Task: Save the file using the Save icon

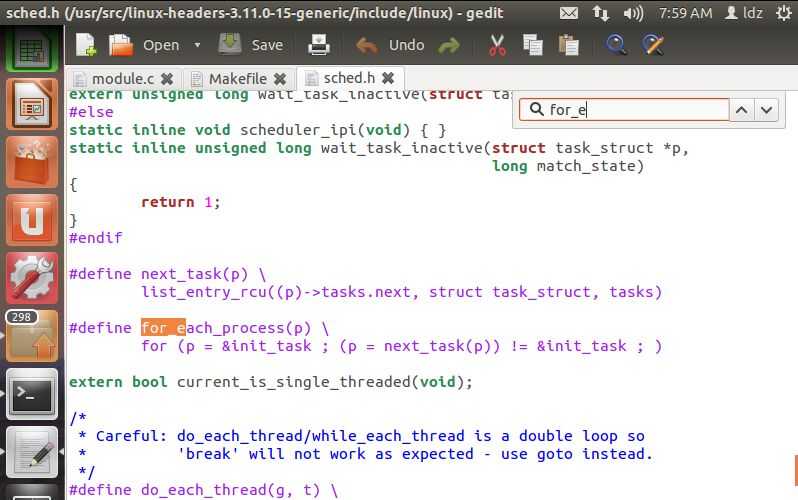Action: (230, 44)
